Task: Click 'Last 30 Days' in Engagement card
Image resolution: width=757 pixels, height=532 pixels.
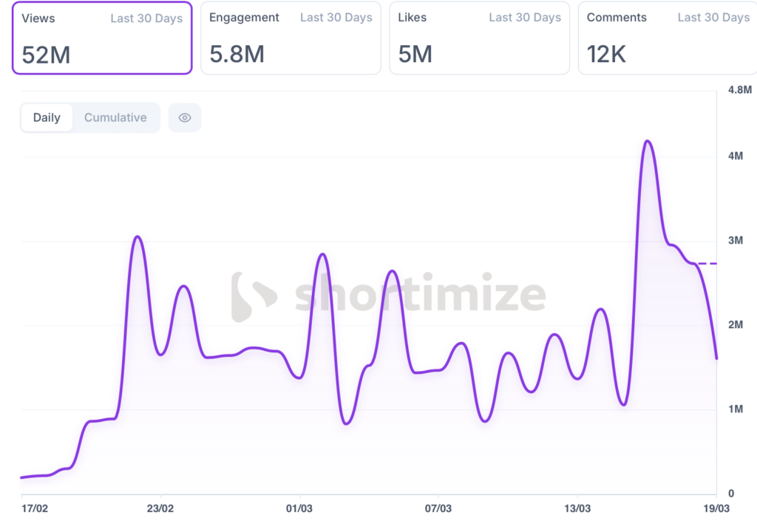Action: (x=336, y=18)
